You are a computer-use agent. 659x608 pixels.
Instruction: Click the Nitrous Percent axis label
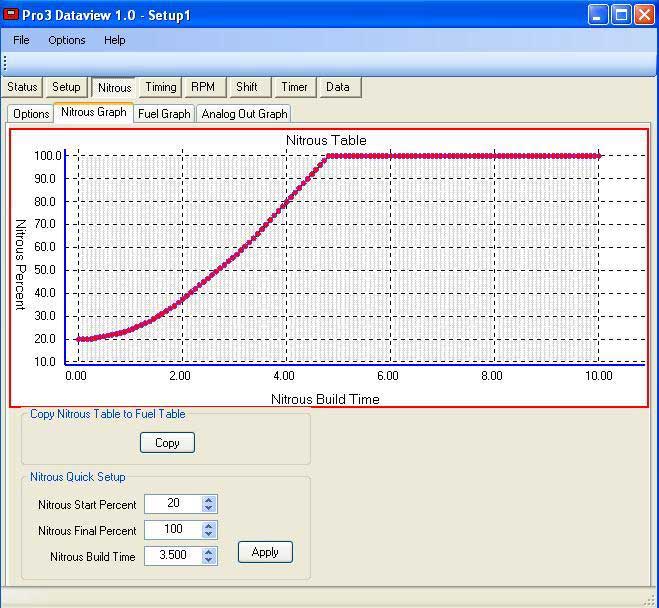[x=21, y=265]
